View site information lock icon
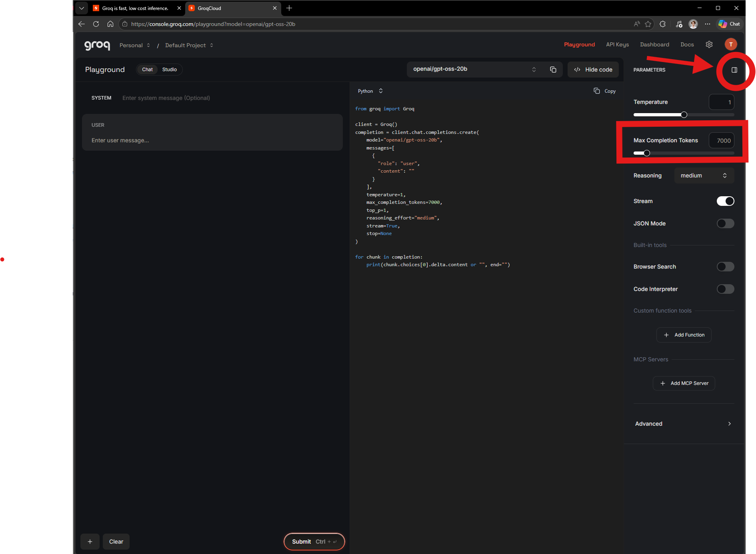The width and height of the screenshot is (756, 554). pos(125,24)
